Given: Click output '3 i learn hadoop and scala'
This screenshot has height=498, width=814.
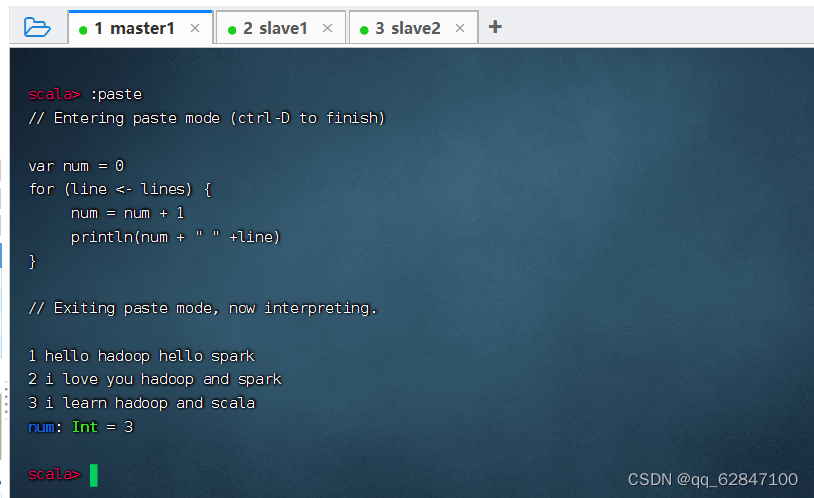Looking at the screenshot, I should click(142, 403).
